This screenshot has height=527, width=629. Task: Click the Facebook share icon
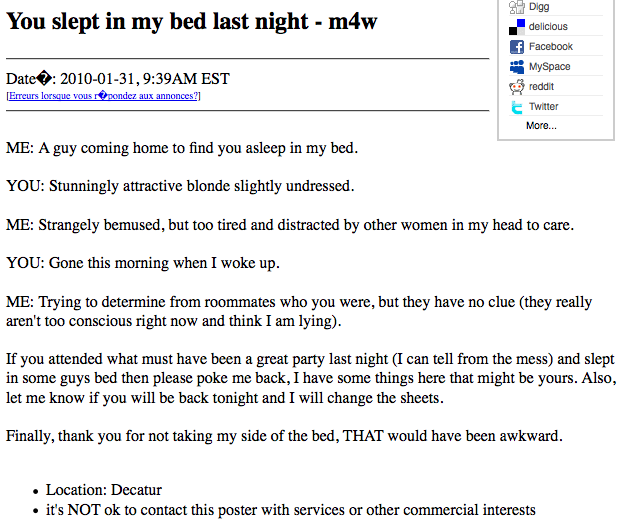coord(517,47)
